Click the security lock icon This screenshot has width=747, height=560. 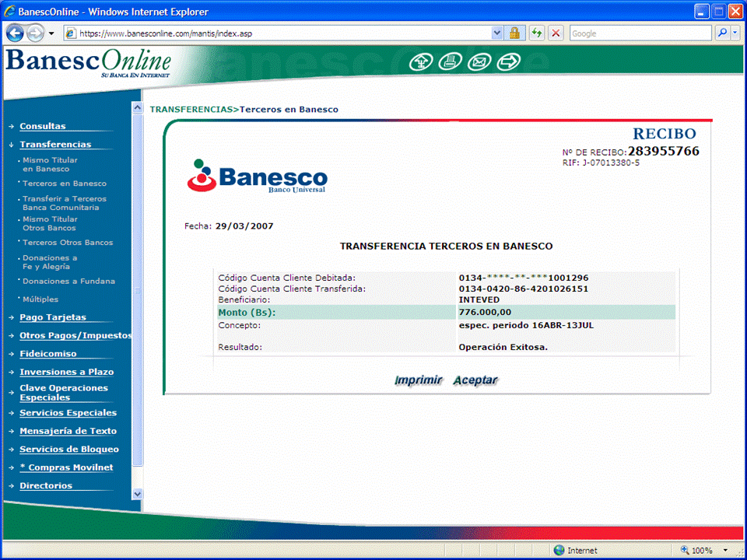point(514,33)
